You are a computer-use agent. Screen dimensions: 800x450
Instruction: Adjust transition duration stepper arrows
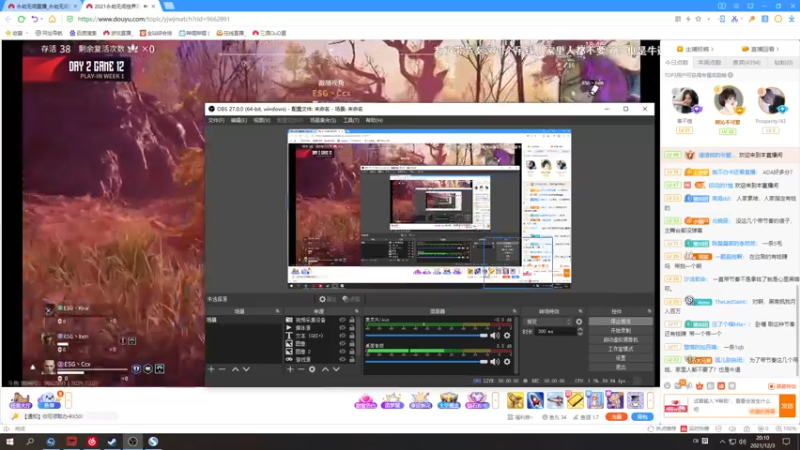[580, 332]
